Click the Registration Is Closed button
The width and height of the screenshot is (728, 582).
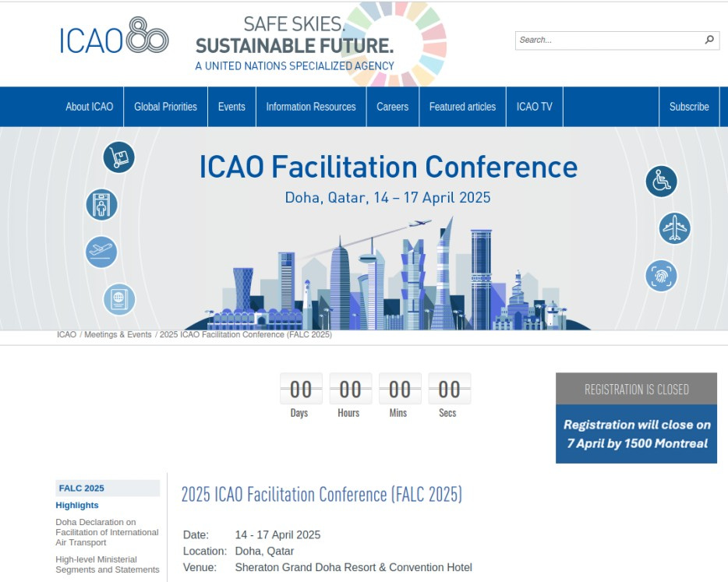pyautogui.click(x=636, y=389)
